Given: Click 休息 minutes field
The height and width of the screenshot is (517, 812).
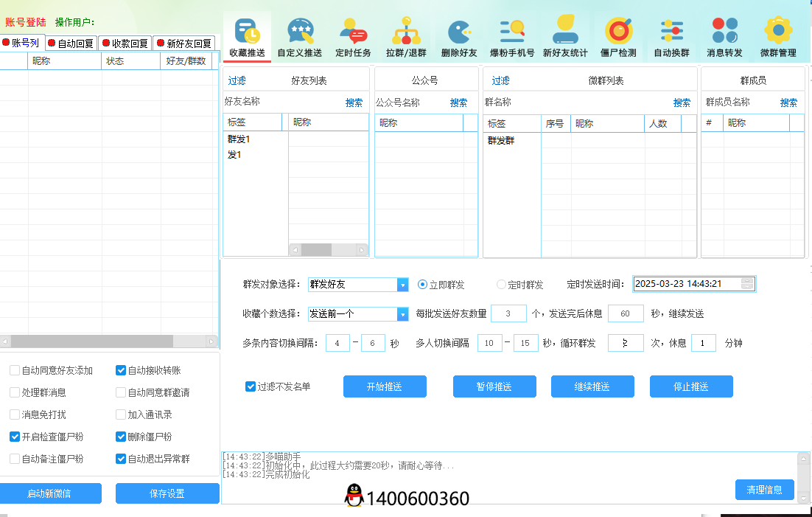Looking at the screenshot, I should [703, 343].
